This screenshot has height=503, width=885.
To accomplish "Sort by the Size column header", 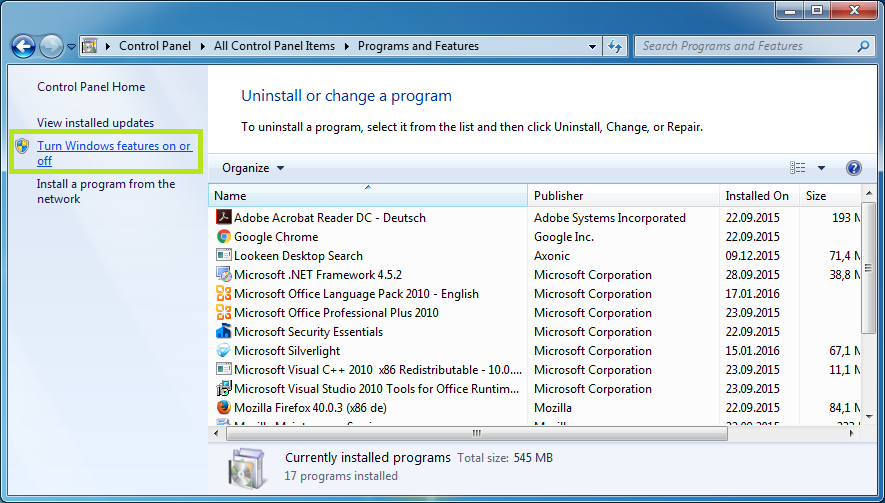I will (830, 195).
